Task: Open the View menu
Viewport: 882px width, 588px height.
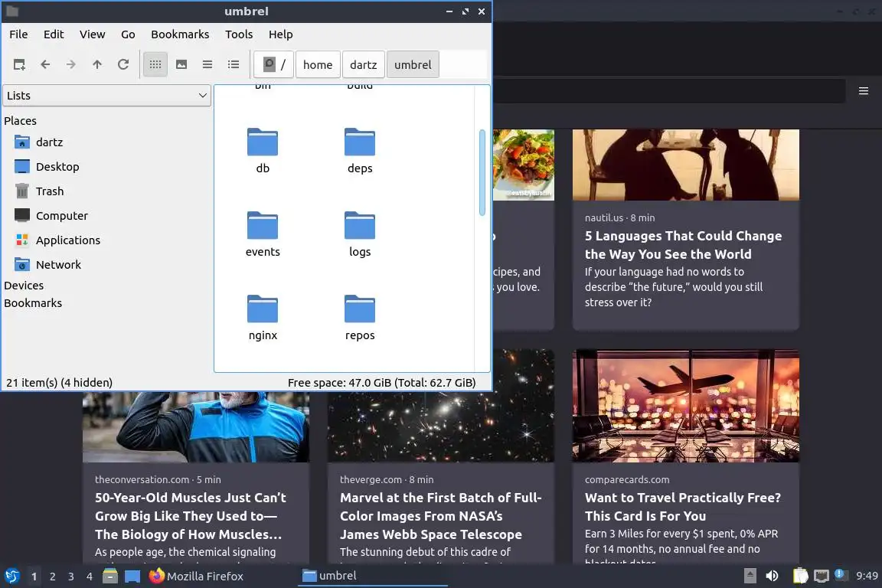Action: [92, 34]
